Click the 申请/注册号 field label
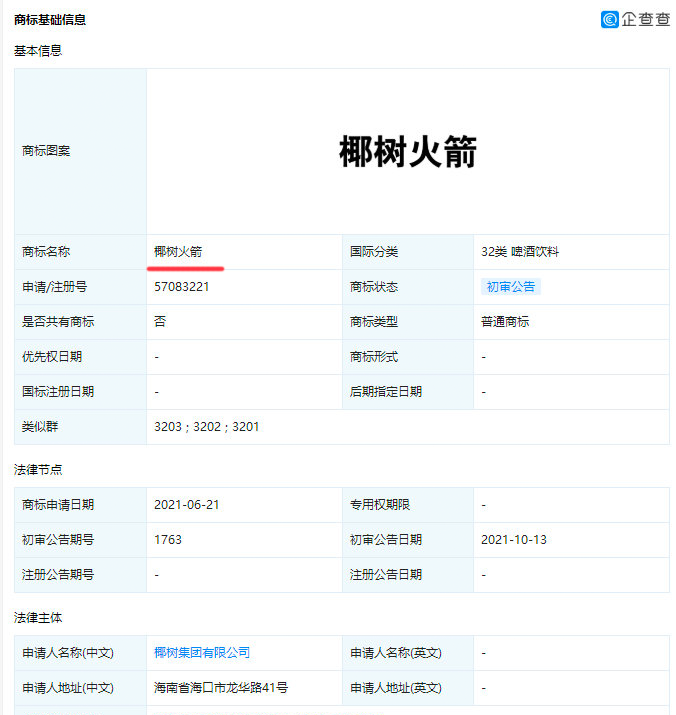 click(54, 287)
